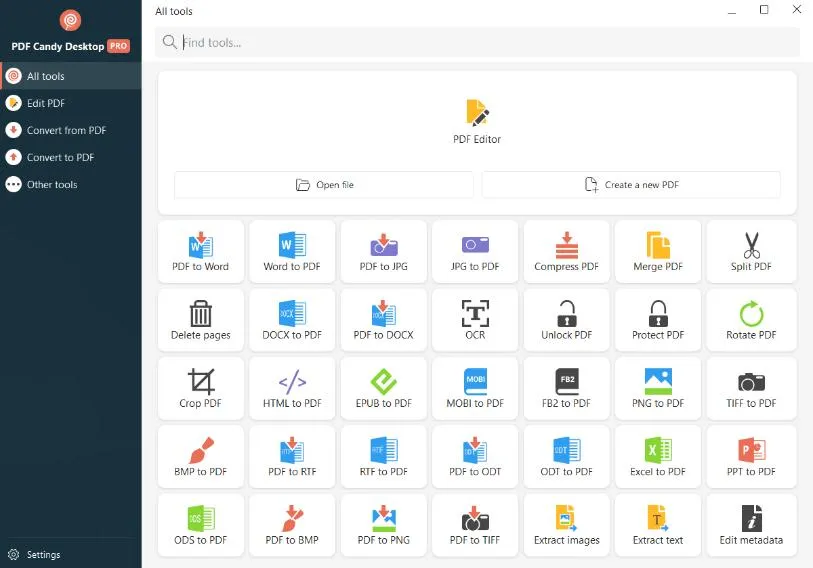Open the PDF Editor
The image size is (813, 568).
point(477,122)
